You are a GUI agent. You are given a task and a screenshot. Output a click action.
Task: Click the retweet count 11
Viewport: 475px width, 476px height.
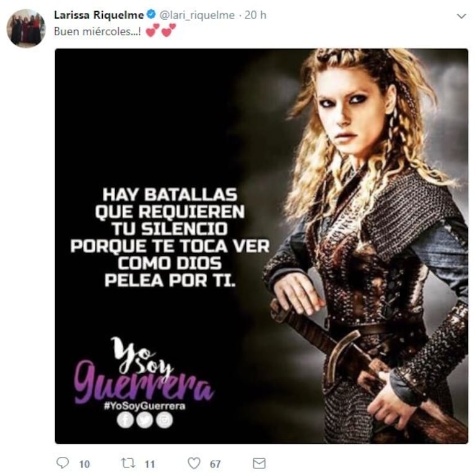click(150, 464)
